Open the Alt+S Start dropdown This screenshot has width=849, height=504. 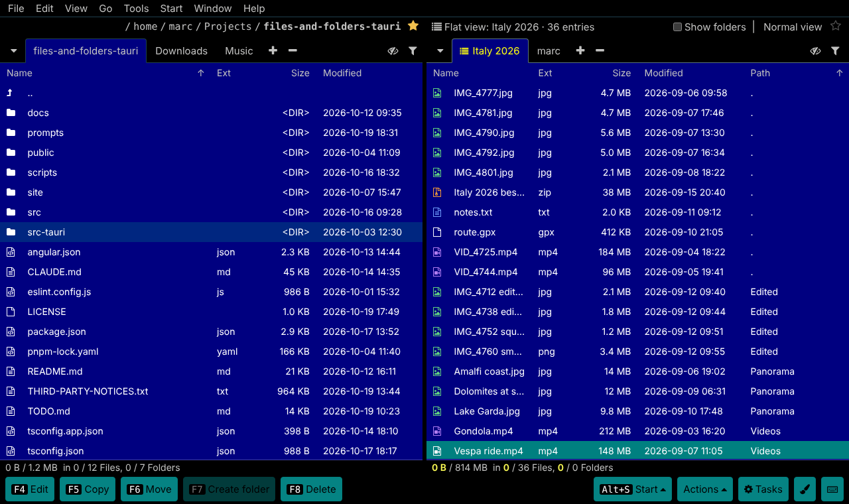633,489
